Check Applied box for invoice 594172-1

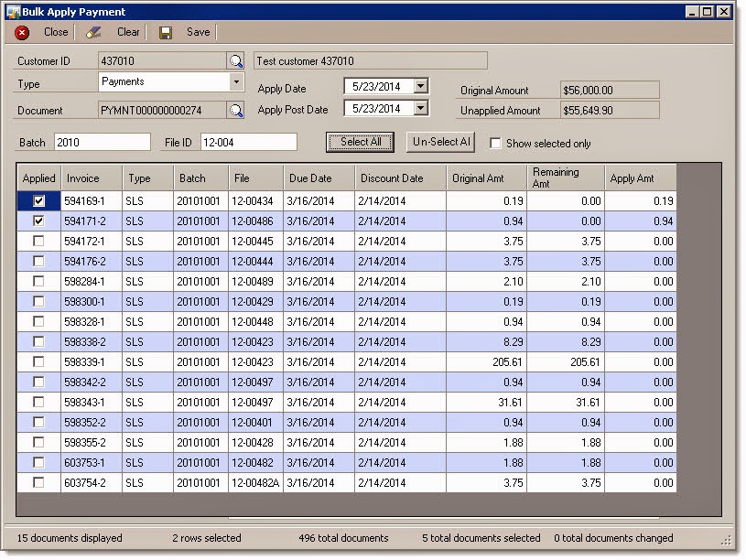click(x=39, y=242)
